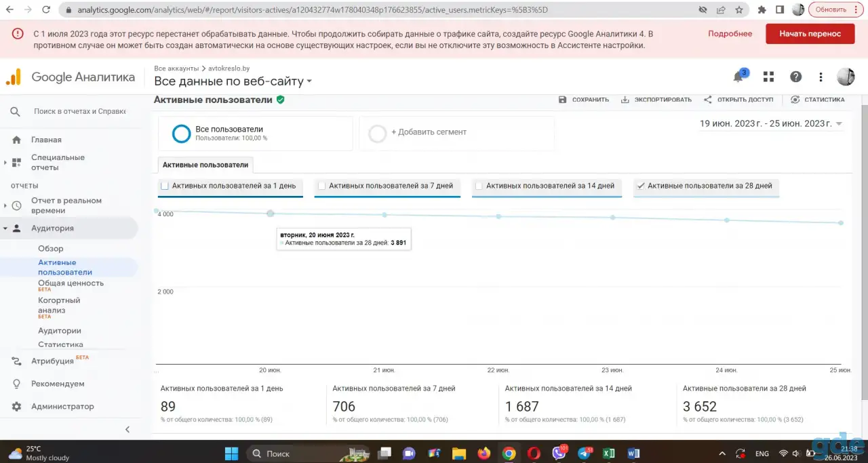Open the 'Все данные по веб-сайту' view selector

233,81
